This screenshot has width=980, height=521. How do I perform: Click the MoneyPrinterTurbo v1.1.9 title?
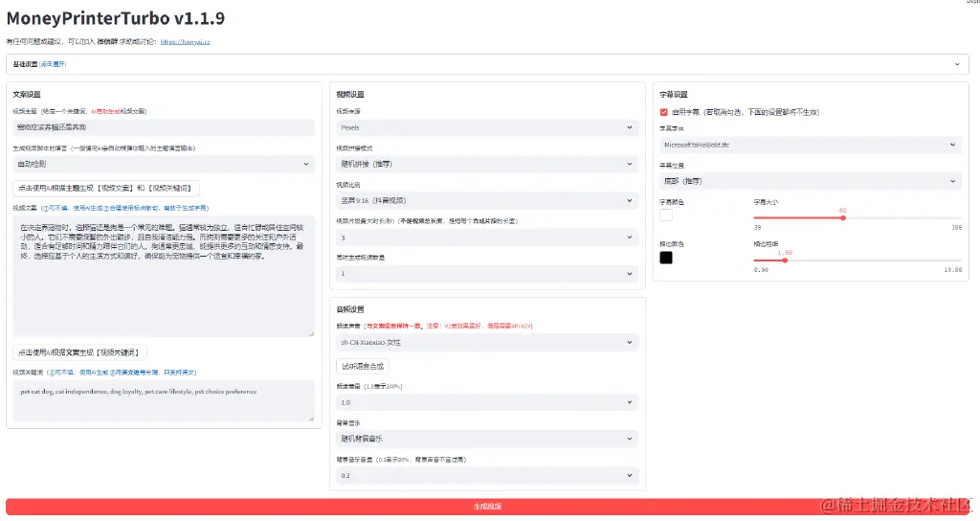coord(116,18)
